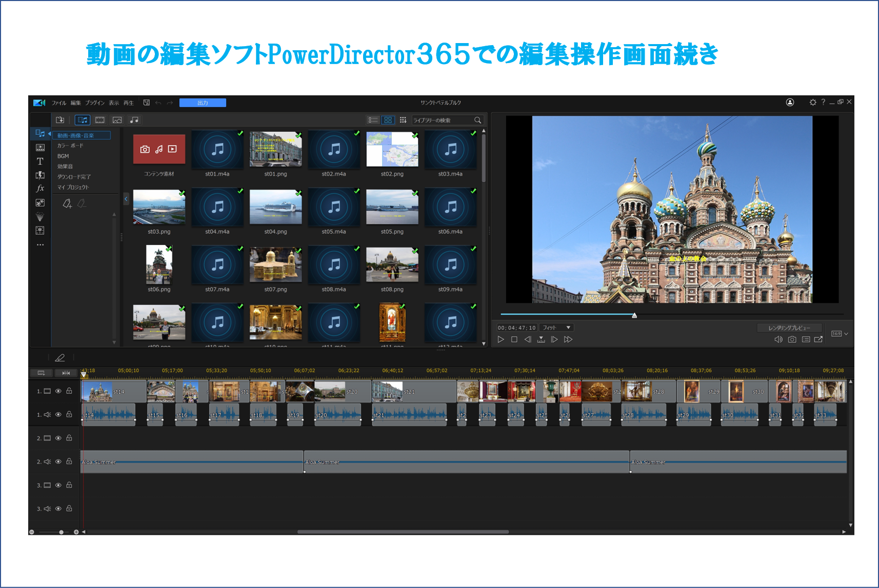Toggle eye of audio track 1
Image resolution: width=879 pixels, height=588 pixels.
click(58, 415)
